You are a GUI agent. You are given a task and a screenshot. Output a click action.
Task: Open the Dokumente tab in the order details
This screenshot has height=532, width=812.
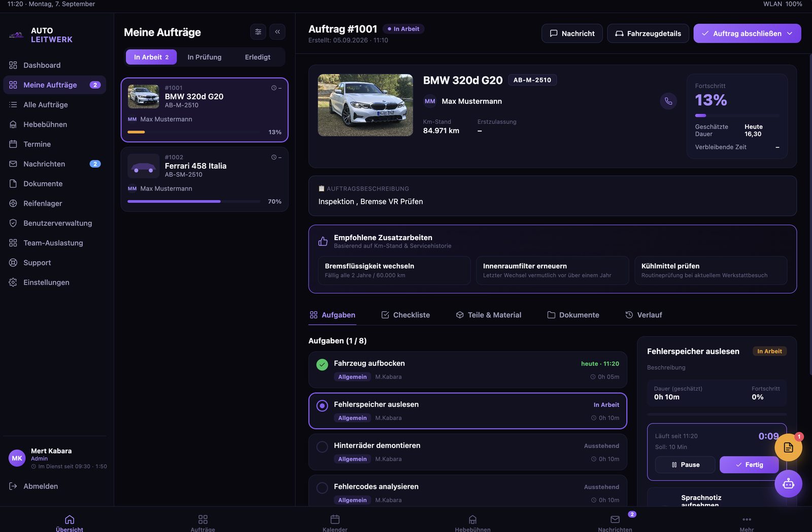(573, 315)
